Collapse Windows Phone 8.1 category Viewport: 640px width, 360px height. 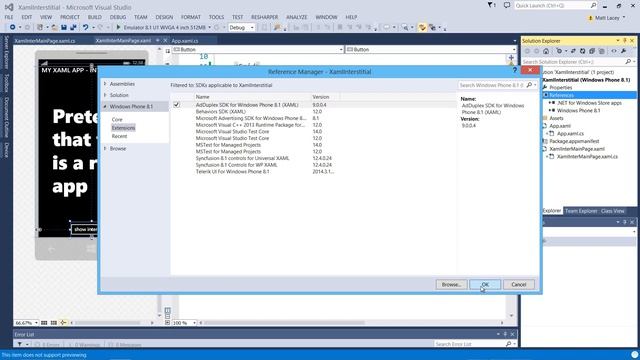tap(105, 107)
